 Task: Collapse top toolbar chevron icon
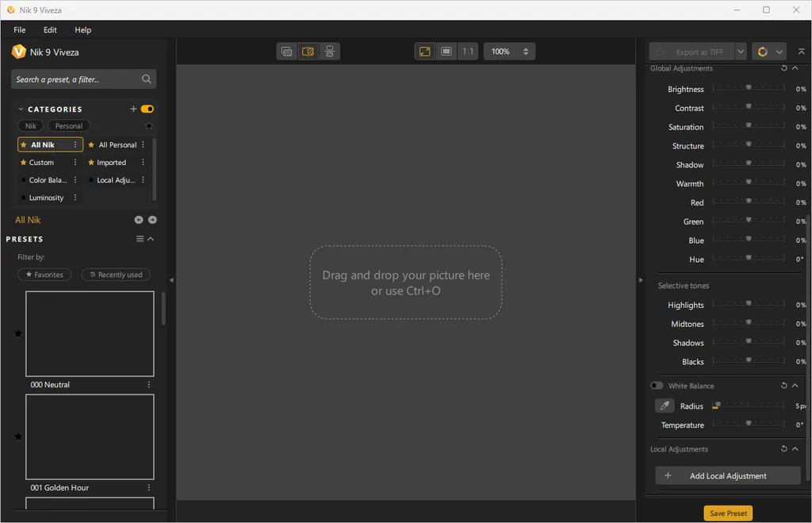pos(801,52)
